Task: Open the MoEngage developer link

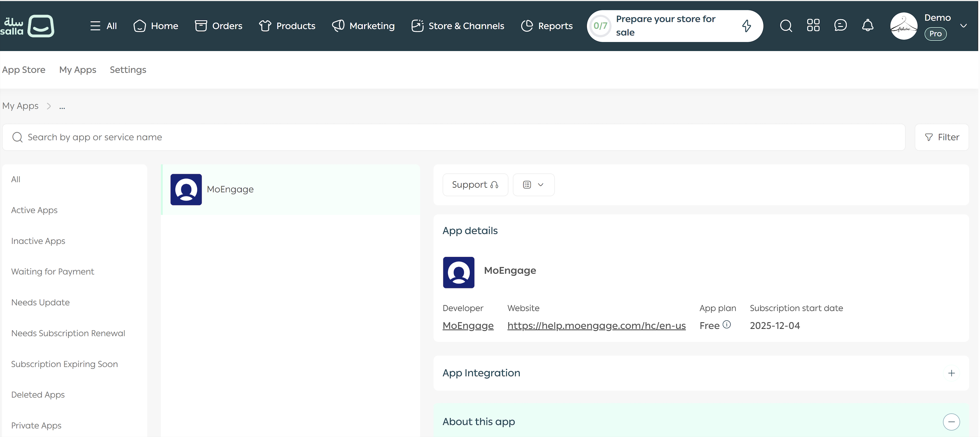Action: (x=468, y=325)
